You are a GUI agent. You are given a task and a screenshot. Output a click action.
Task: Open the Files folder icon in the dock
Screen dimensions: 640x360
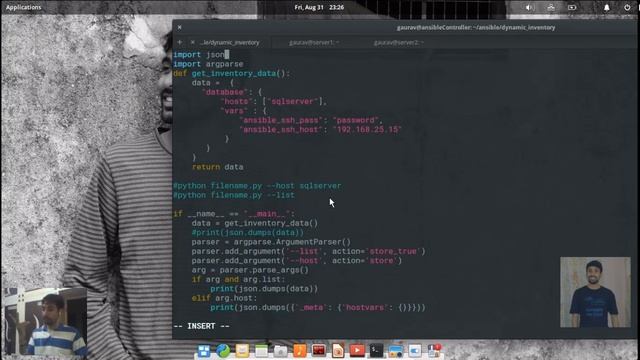[x=280, y=351]
